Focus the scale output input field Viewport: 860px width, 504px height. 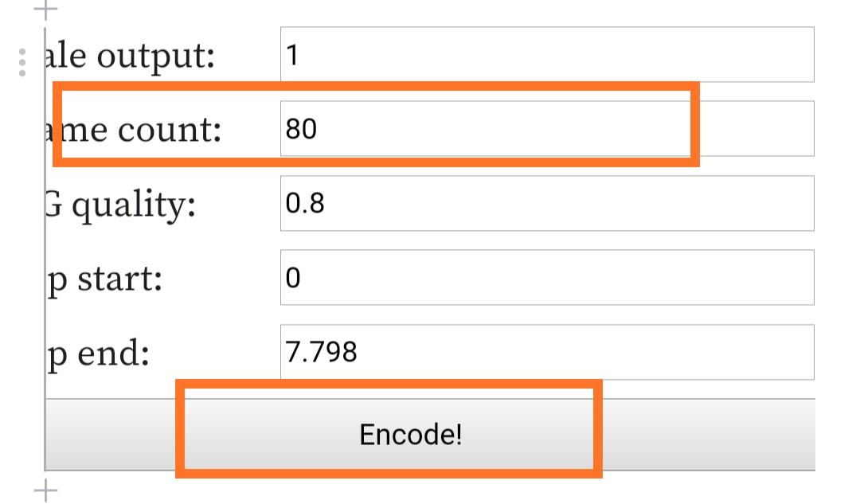pyautogui.click(x=547, y=55)
